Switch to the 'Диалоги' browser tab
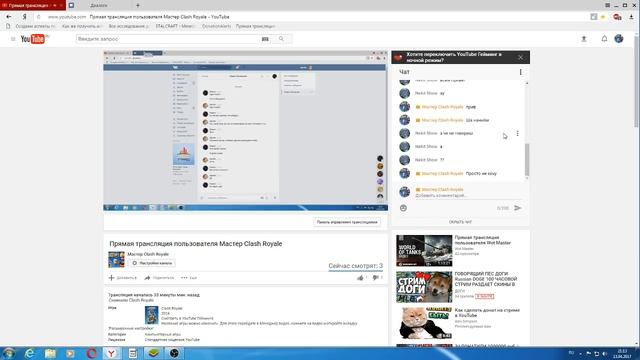The image size is (640, 360). tap(99, 5)
